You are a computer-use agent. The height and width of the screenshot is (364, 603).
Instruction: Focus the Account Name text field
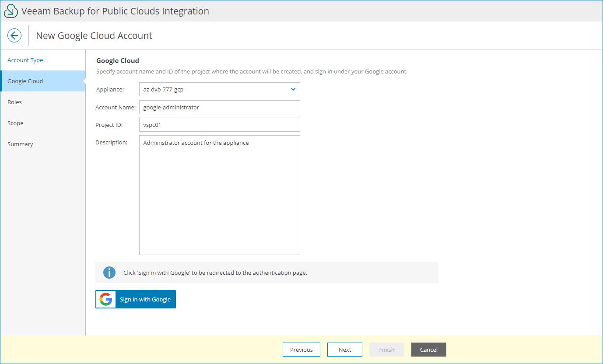(x=219, y=107)
